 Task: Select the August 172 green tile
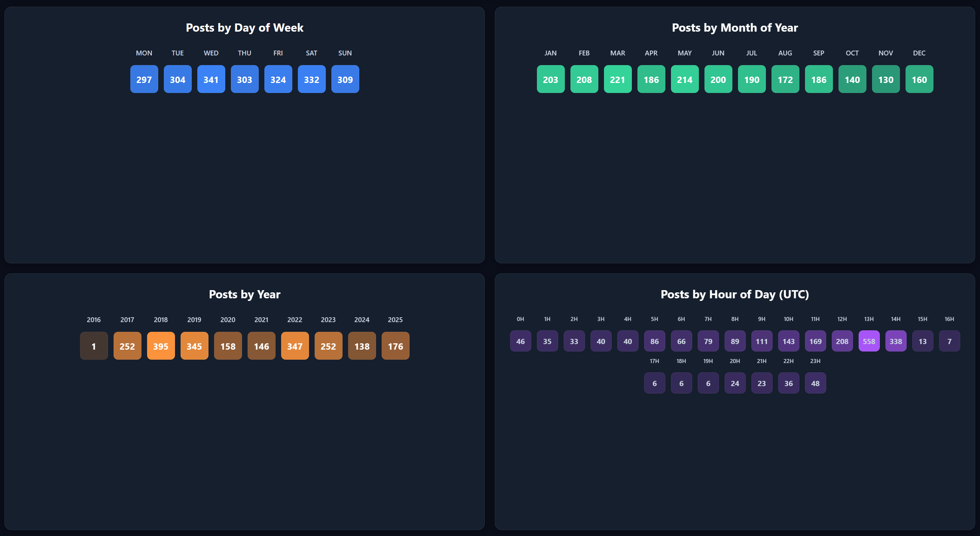tap(785, 79)
